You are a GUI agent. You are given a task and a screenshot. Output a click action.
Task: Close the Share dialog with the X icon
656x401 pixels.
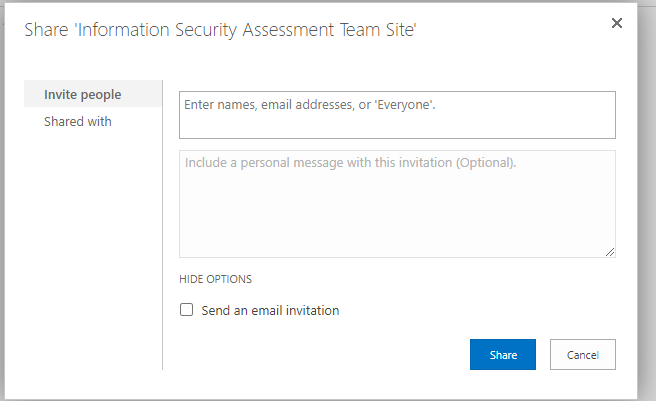pos(617,23)
